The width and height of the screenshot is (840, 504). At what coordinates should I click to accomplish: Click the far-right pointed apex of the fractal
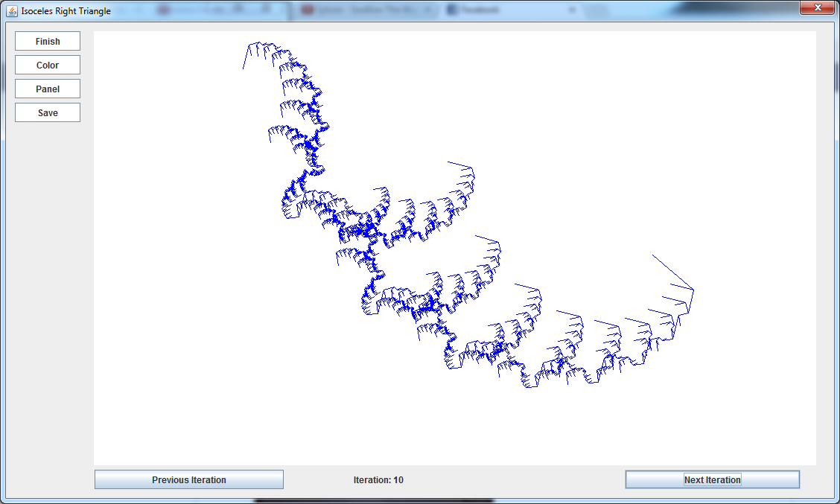pos(693,290)
